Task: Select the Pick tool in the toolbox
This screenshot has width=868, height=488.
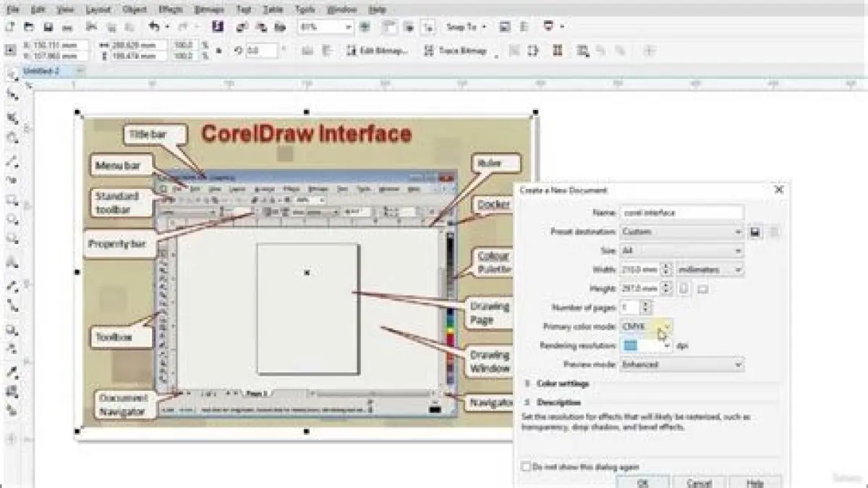Action: click(x=12, y=76)
